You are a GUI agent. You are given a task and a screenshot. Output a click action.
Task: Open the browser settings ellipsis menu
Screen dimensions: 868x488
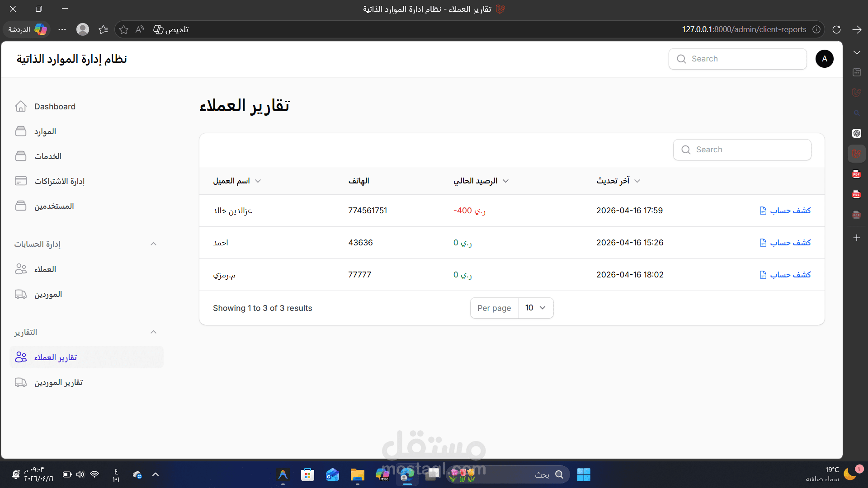coord(62,29)
